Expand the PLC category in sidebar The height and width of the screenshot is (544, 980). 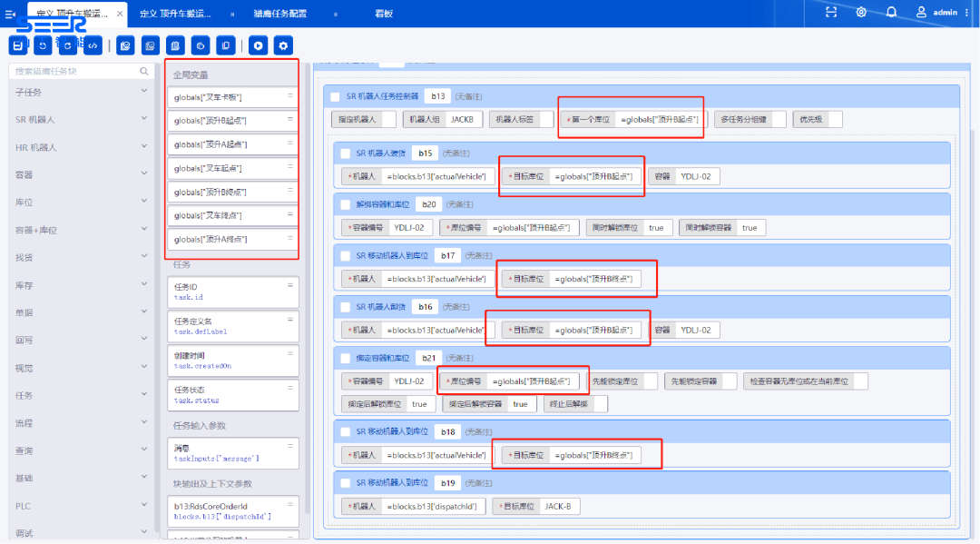(80, 506)
